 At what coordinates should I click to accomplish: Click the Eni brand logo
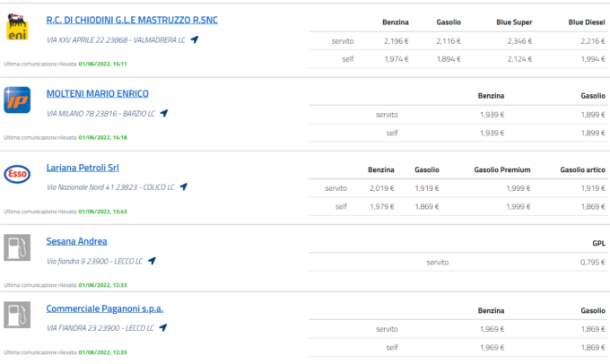(18, 27)
